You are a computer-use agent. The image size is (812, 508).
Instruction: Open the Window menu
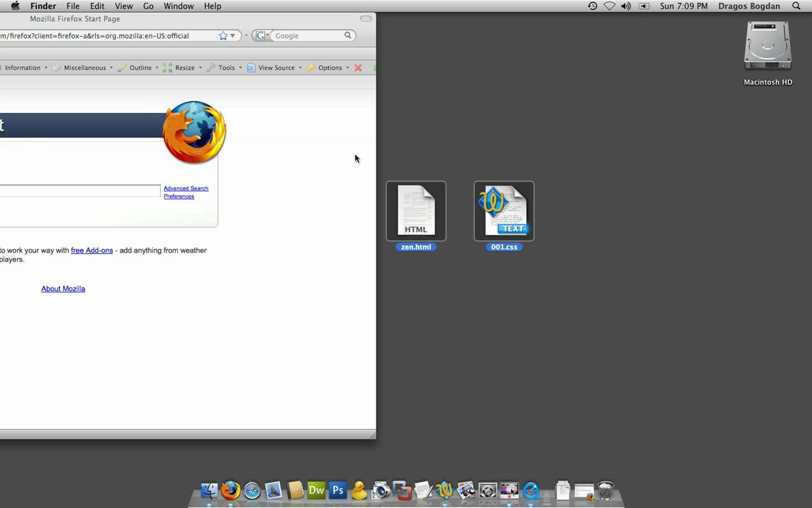click(178, 6)
